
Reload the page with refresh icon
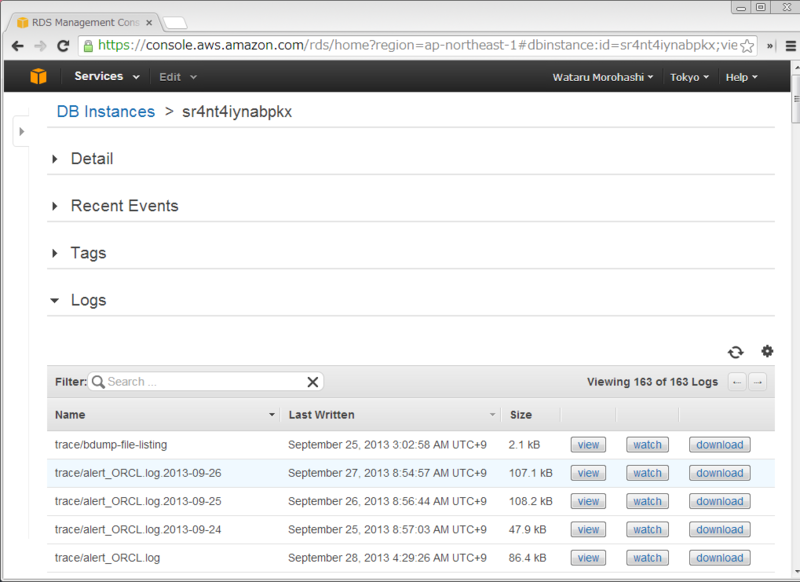click(63, 46)
